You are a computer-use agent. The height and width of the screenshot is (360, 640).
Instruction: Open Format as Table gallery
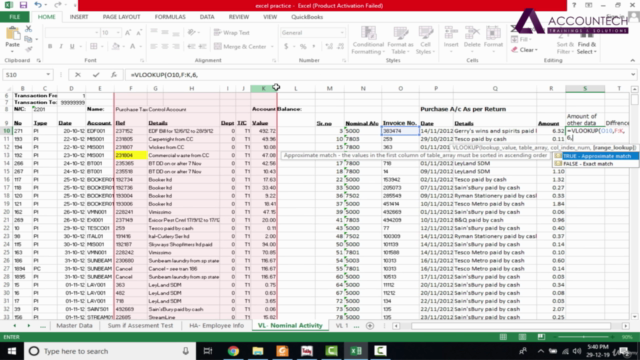400,40
